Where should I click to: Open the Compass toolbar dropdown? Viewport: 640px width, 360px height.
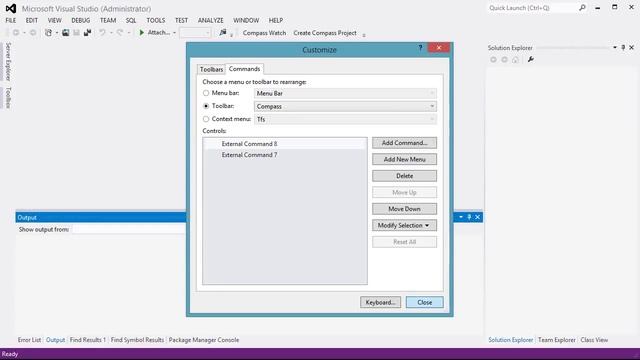pyautogui.click(x=345, y=106)
